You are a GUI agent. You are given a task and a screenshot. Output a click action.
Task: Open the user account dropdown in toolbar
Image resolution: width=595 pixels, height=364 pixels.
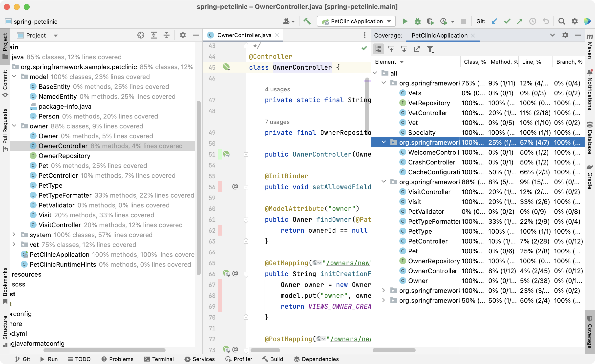pos(289,21)
